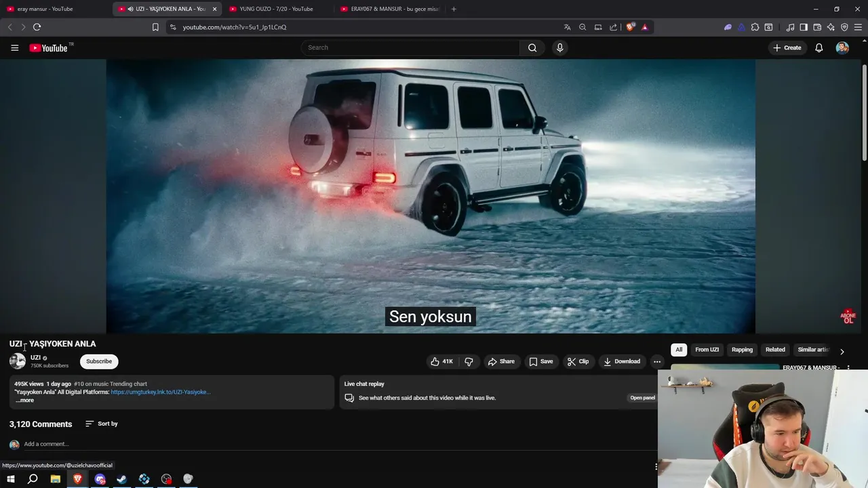Toggle the browser sidebar panel
Viewport: 868px width, 488px height.
(x=804, y=27)
